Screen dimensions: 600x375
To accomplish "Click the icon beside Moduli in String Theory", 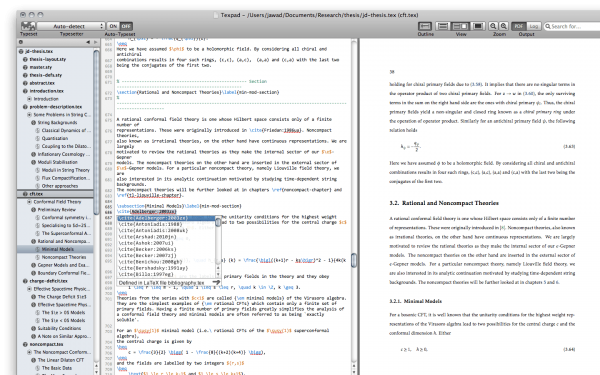I will click(x=38, y=170).
